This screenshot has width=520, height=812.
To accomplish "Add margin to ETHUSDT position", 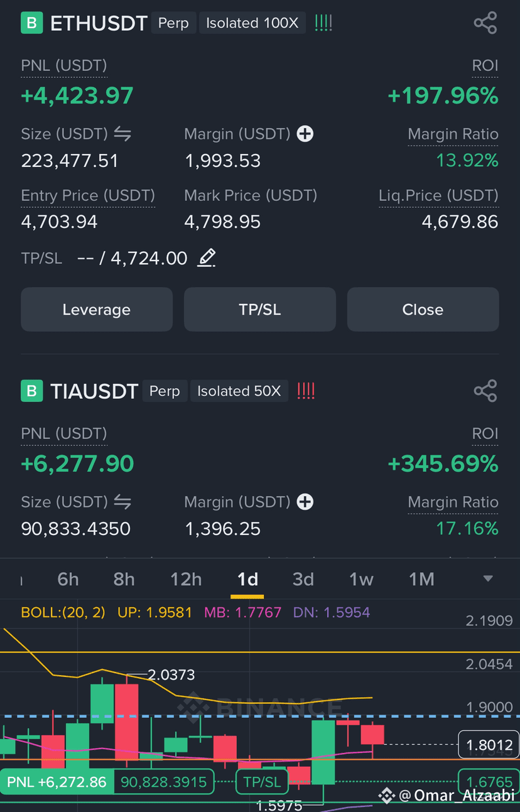I will tap(305, 134).
